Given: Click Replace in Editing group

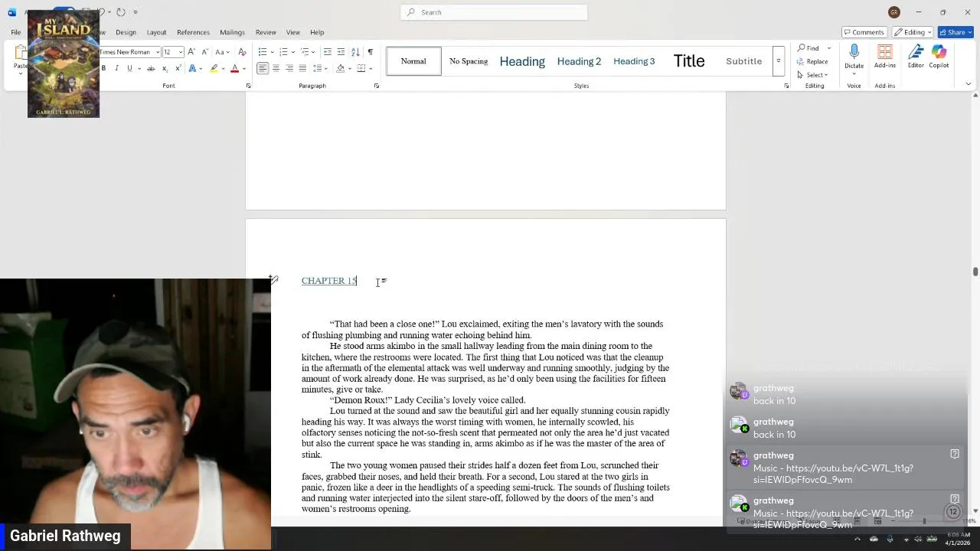Looking at the screenshot, I should (812, 61).
